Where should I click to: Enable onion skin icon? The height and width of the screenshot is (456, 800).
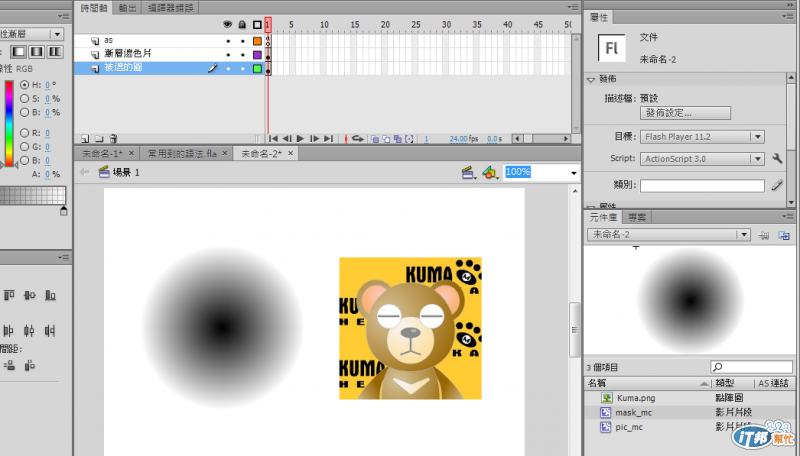tap(375, 139)
